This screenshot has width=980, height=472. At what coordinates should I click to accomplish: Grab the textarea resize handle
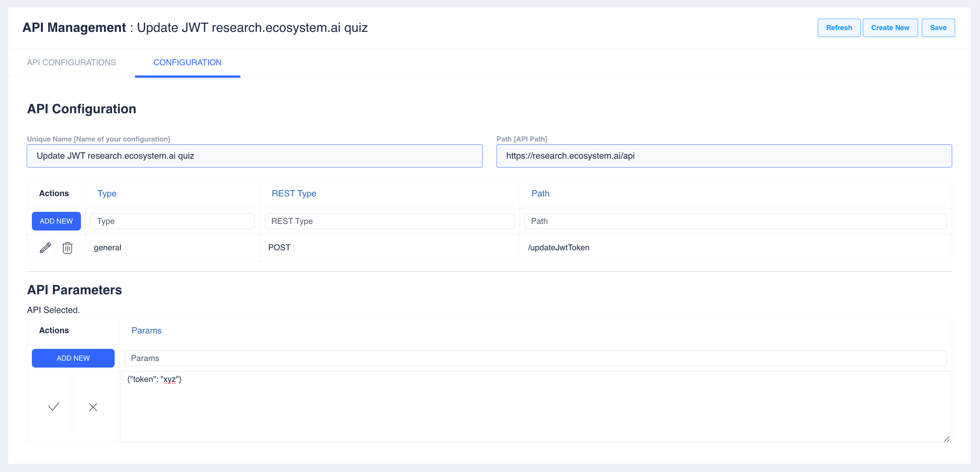tap(947, 439)
